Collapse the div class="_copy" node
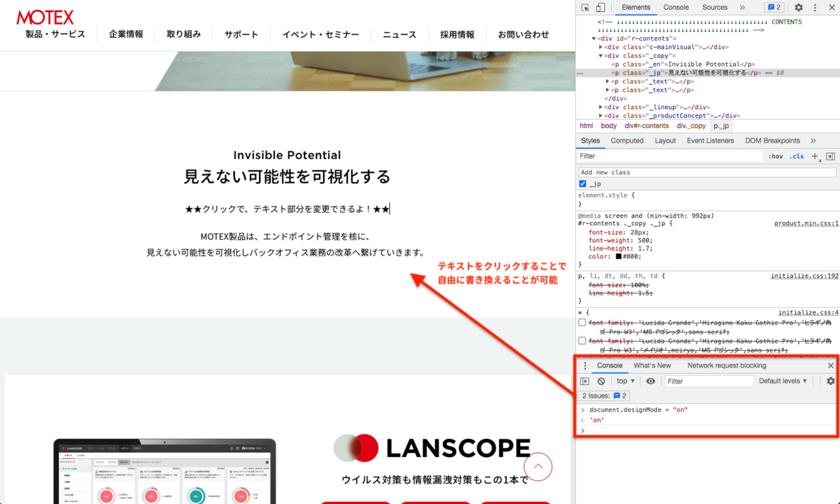Screen dimensions: 840x504 [600, 56]
